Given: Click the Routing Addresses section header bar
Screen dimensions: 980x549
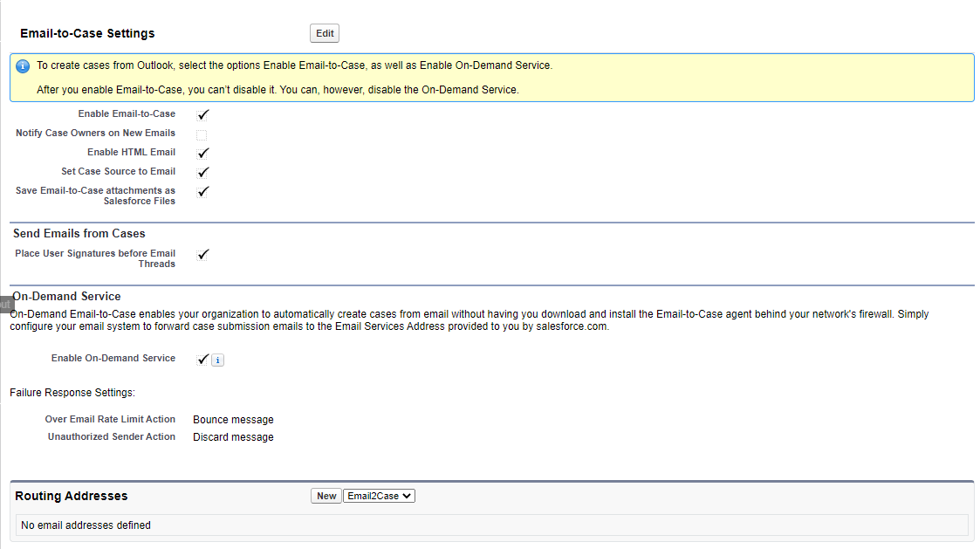Looking at the screenshot, I should point(71,495).
